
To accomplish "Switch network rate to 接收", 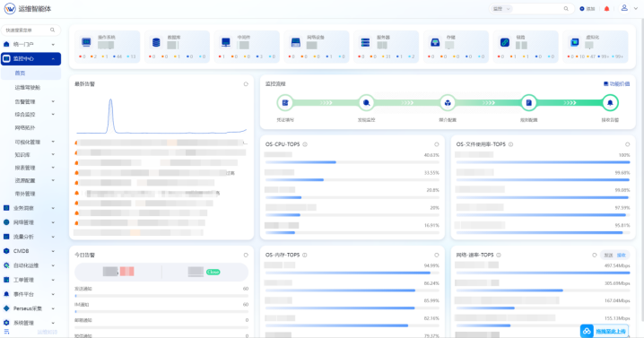I will tap(621, 255).
